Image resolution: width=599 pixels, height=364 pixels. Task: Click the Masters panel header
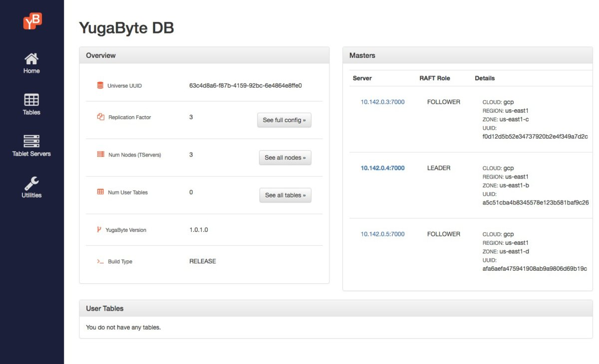(x=467, y=55)
